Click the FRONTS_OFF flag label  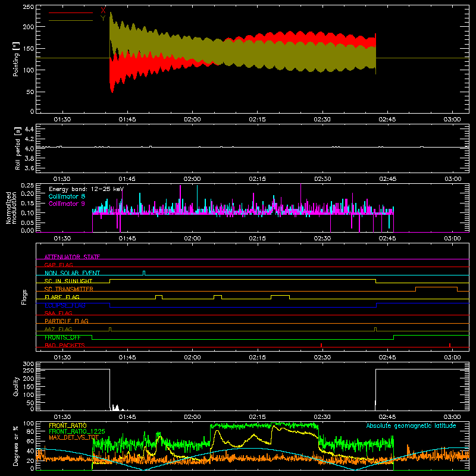pyautogui.click(x=62, y=337)
